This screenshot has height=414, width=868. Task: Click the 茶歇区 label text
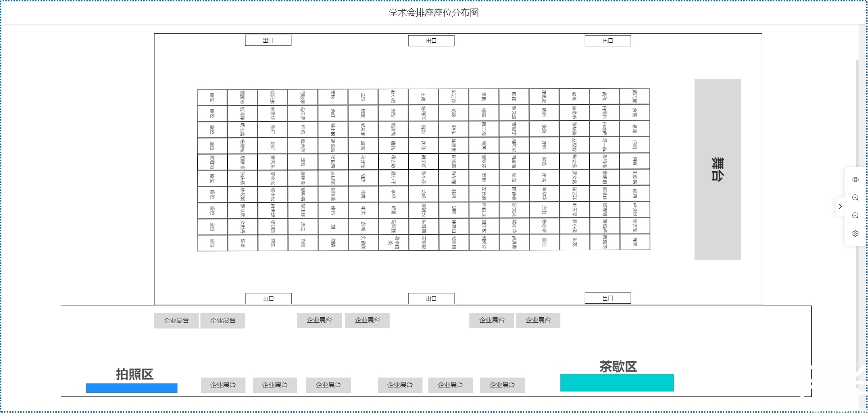[618, 366]
